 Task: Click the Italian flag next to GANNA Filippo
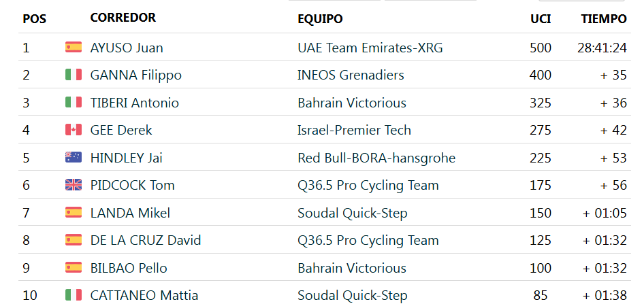[x=73, y=75]
